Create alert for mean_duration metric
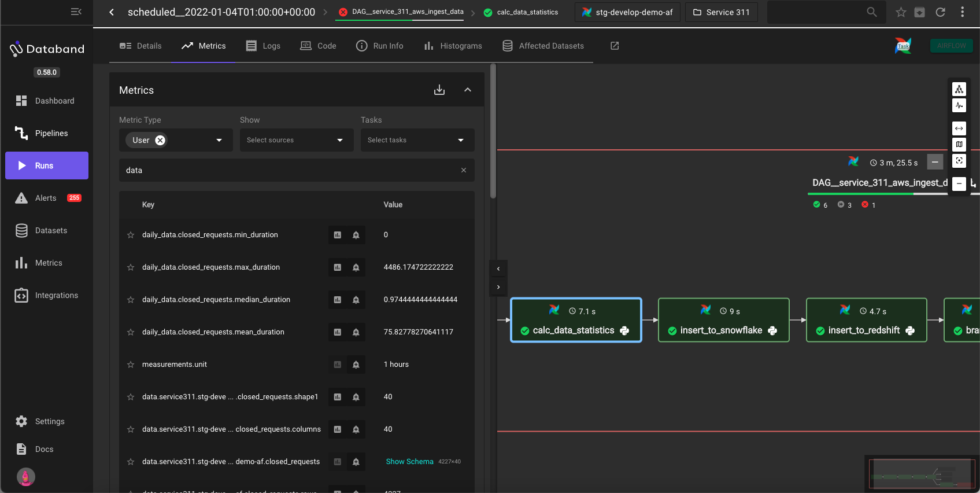Viewport: 980px width, 493px height. coord(356,332)
